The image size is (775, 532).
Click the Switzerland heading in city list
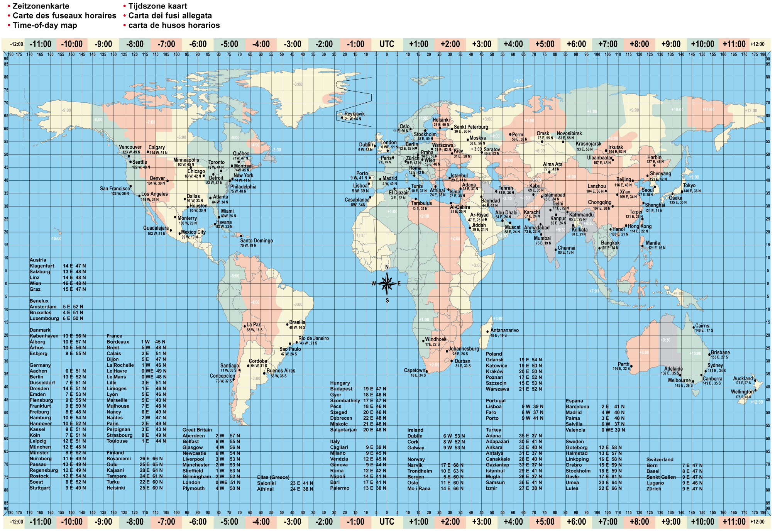[660, 459]
